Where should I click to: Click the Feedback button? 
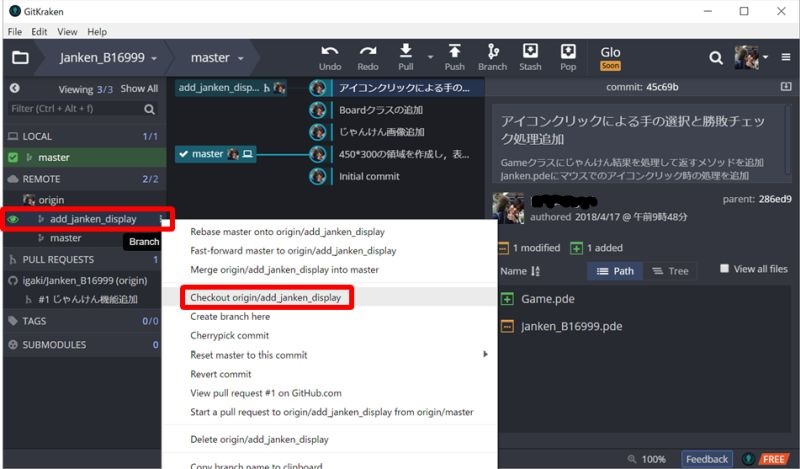(x=707, y=459)
